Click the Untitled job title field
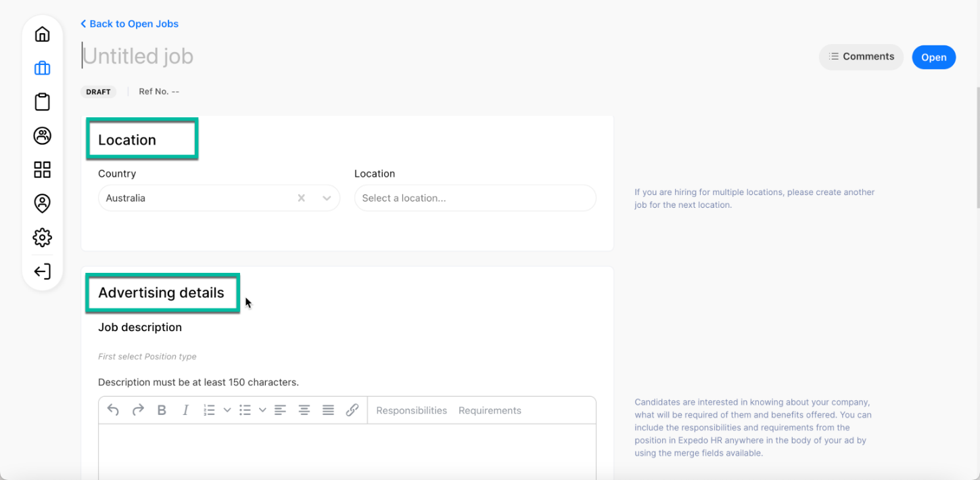Viewport: 980px width, 480px height. (x=138, y=56)
